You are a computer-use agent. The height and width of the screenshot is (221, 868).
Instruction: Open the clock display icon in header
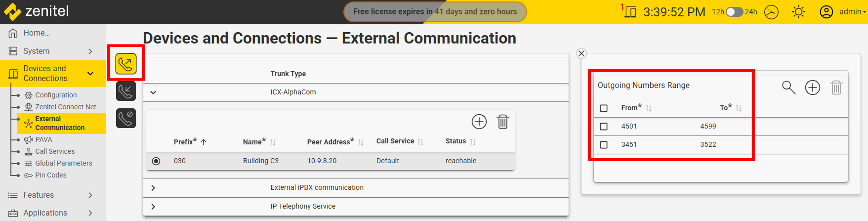pyautogui.click(x=771, y=12)
